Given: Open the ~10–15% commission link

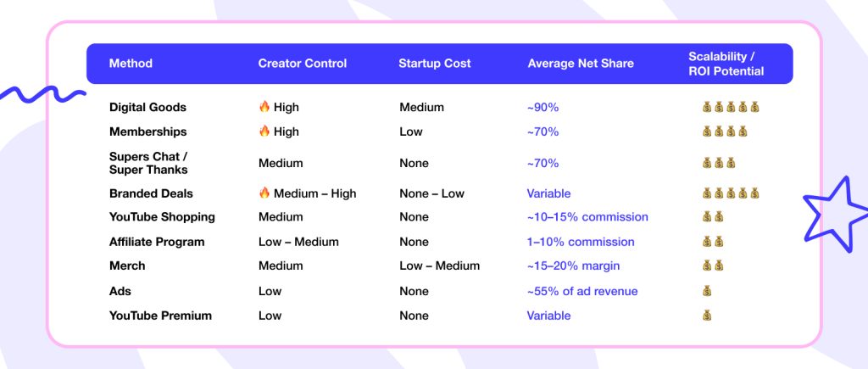Looking at the screenshot, I should (x=587, y=217).
